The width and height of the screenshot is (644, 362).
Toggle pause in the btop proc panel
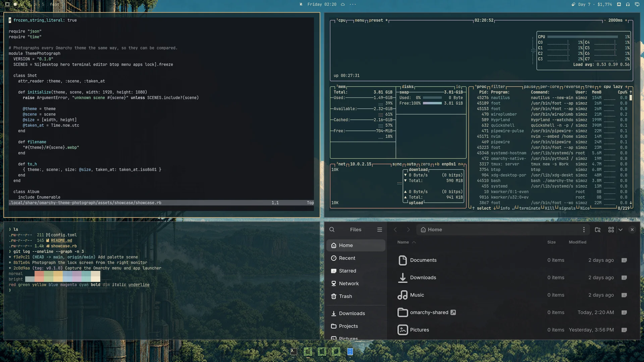click(x=530, y=86)
